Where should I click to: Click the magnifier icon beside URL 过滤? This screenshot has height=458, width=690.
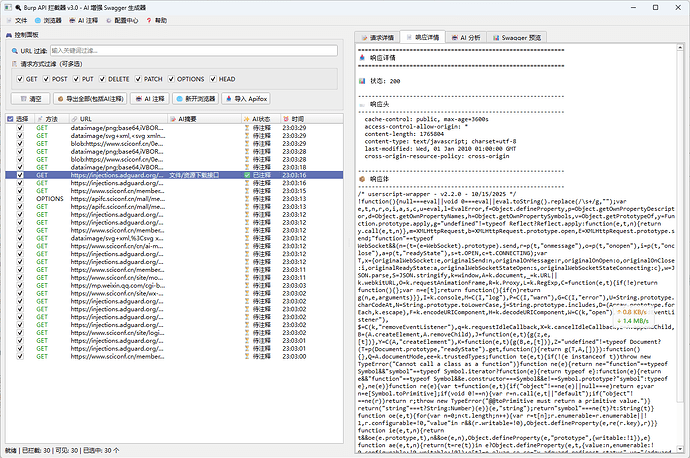tap(15, 51)
